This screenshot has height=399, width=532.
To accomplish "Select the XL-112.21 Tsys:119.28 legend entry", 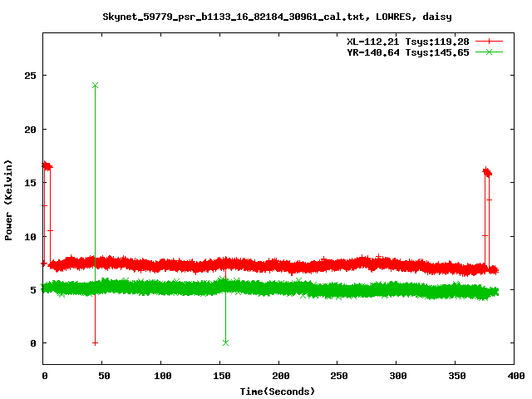I will [408, 42].
